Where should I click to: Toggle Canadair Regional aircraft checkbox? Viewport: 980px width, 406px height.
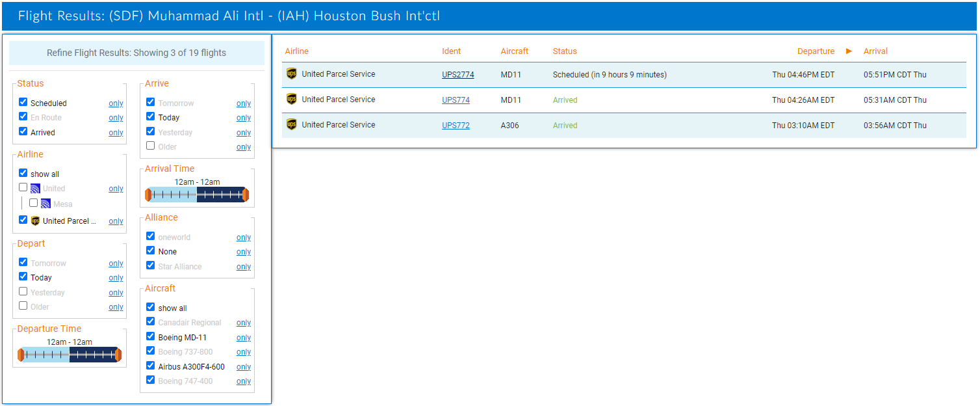tap(151, 321)
